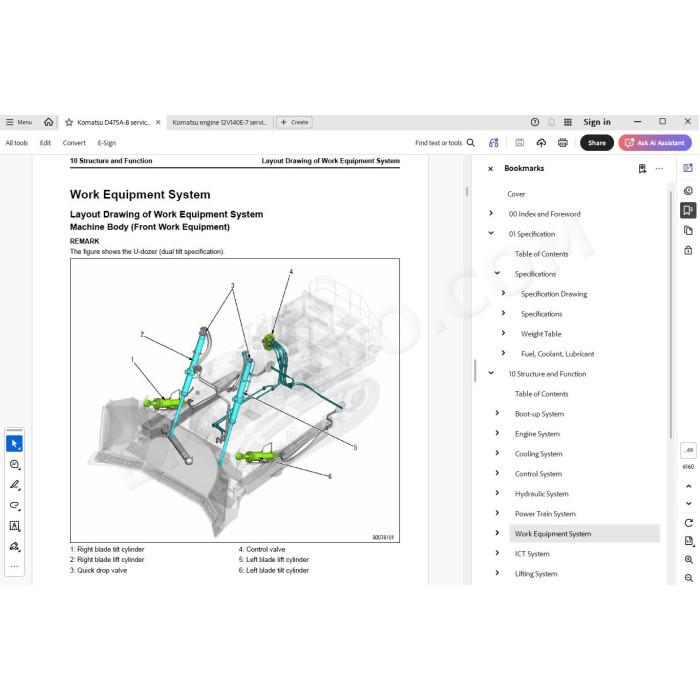700x700 pixels.
Task: Rotate the page using the rotate icon
Action: coord(688,523)
